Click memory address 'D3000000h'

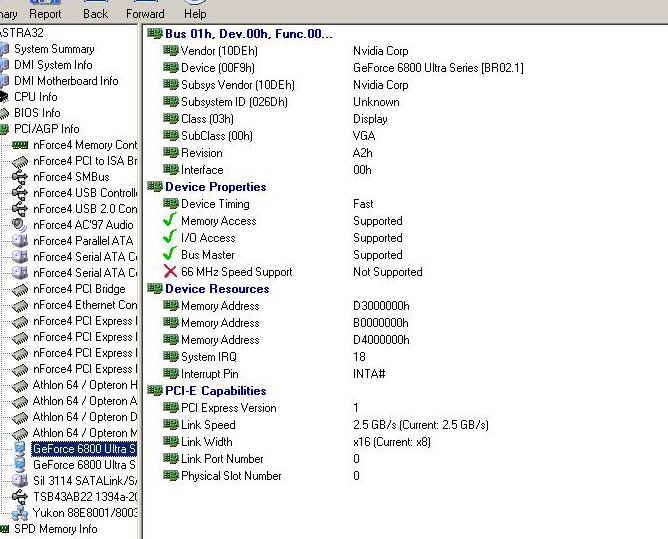[x=381, y=306]
